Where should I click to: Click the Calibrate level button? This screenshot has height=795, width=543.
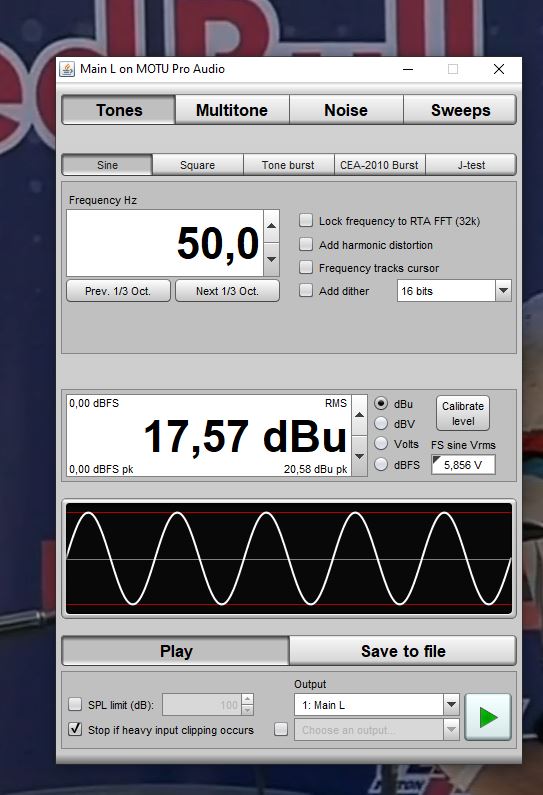[463, 413]
